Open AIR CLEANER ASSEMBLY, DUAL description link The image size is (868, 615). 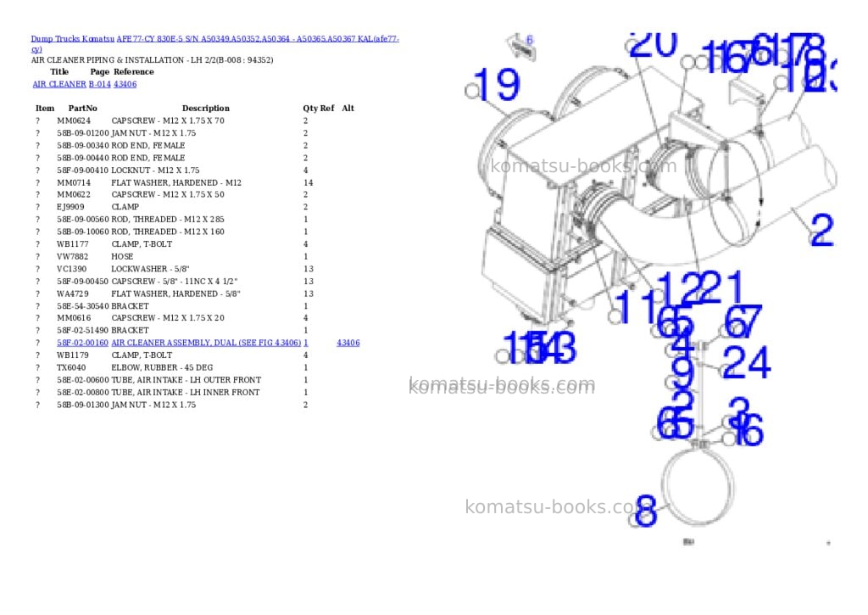click(206, 343)
